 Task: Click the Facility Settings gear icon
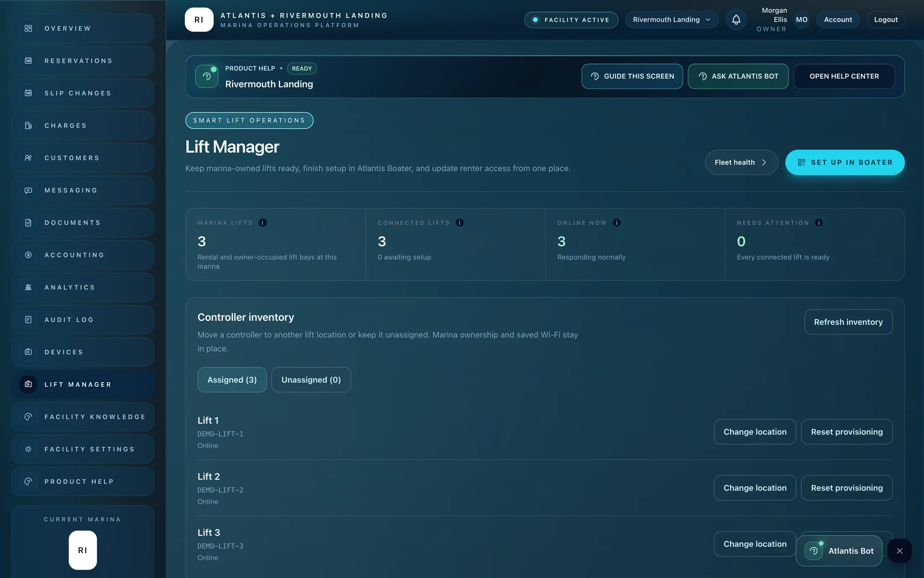click(x=28, y=449)
